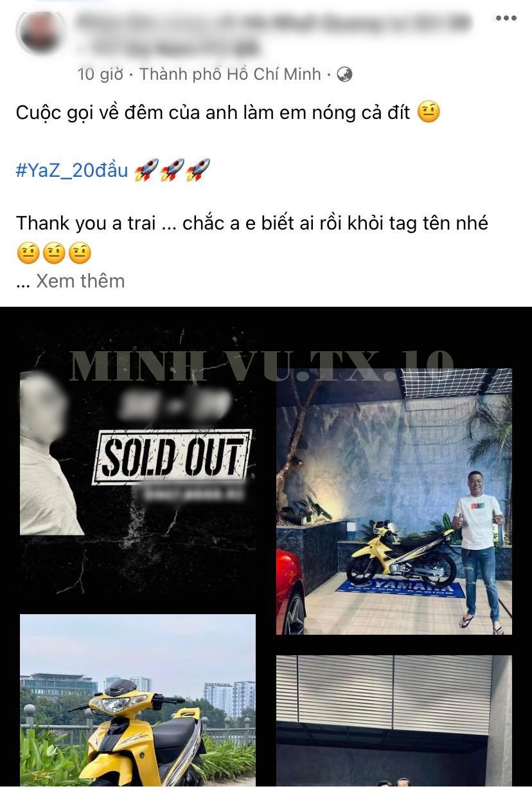
Task: Click the blurred profile portrait in the SOLD OUT image
Action: 50,453
